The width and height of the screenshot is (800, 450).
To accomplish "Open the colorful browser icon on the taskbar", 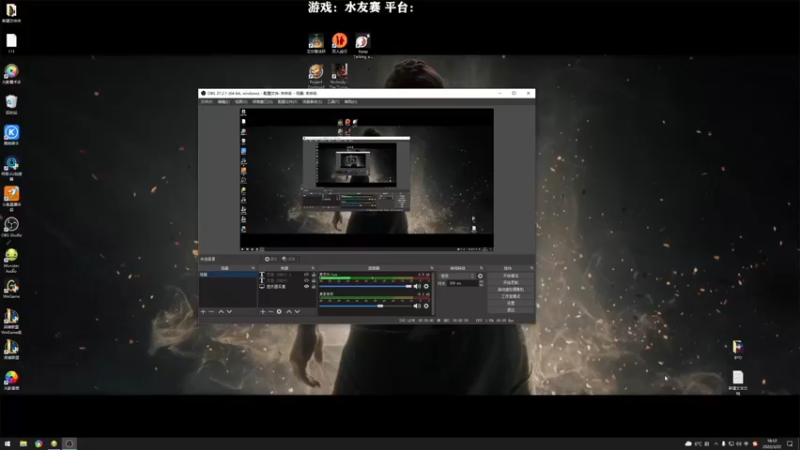I will tap(38, 444).
